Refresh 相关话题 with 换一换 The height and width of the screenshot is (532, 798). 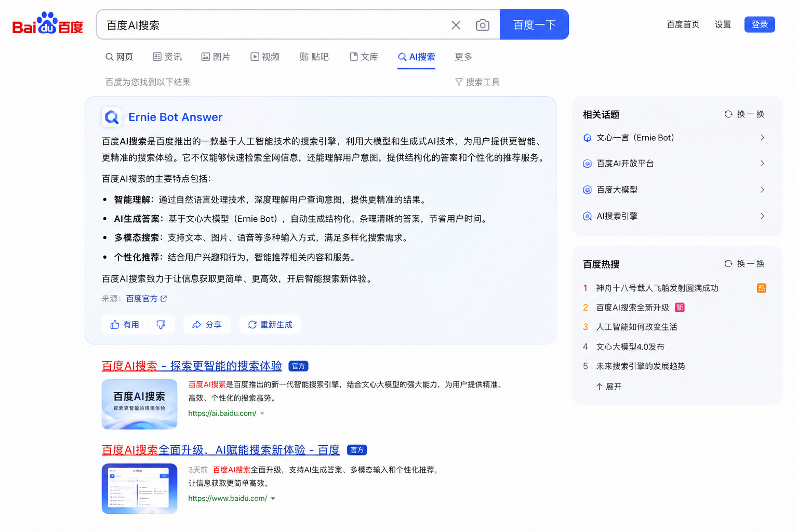pos(744,114)
